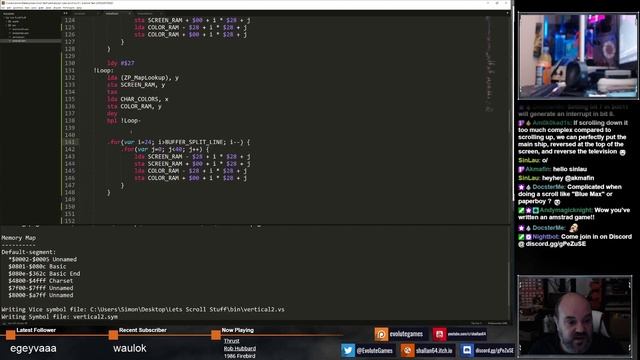640x360 pixels.
Task: Click the code minimap on the editor's right
Action: [x=490, y=65]
